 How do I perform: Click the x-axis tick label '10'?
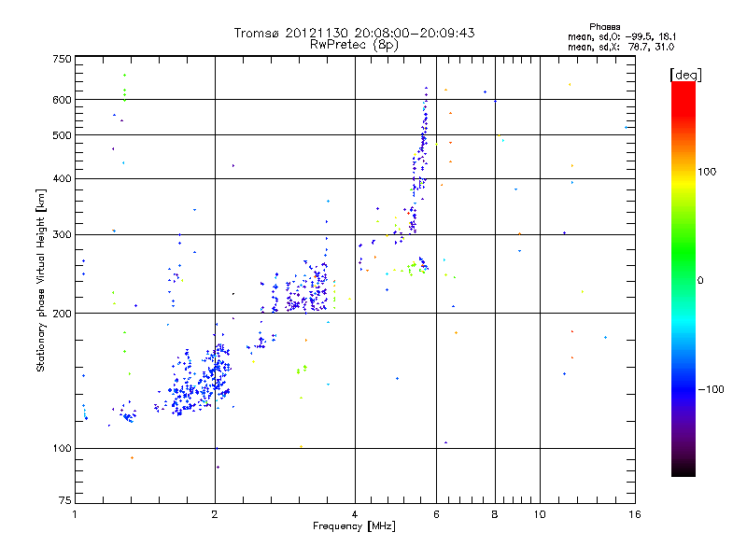click(540, 514)
